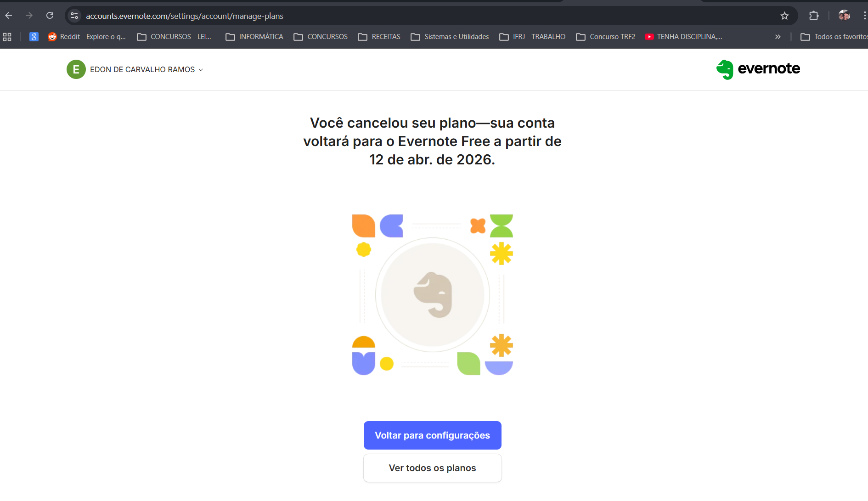Reload the page with the refresh icon
Screen dimensions: 868x501
(x=50, y=16)
